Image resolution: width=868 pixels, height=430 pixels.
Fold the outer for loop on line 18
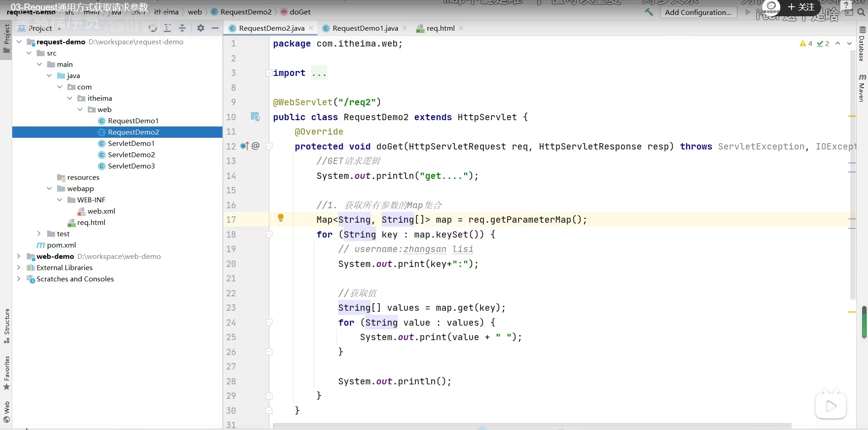269,234
